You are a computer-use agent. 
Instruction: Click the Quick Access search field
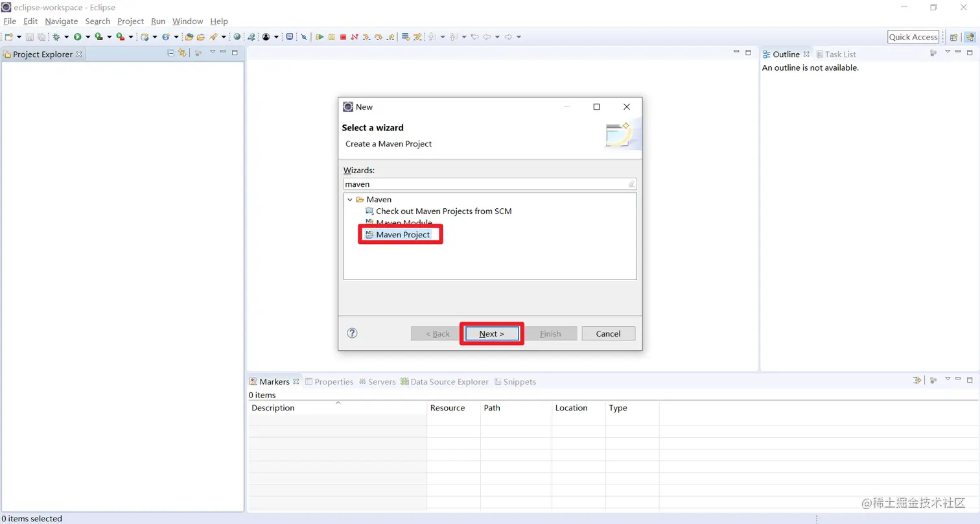(x=913, y=37)
